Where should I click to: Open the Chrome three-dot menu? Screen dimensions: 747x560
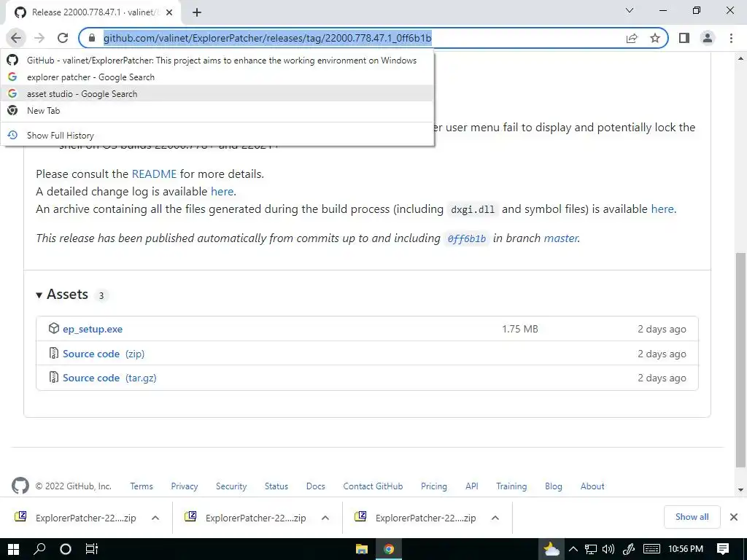pyautogui.click(x=731, y=38)
